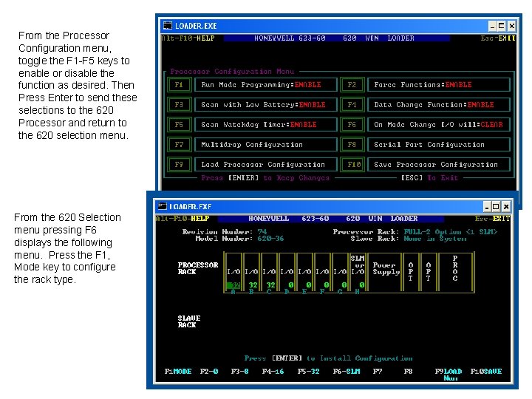This screenshot has width=532, height=399.
Task: Click the F9 key box for Load Processor Configuration
Action: [x=179, y=165]
